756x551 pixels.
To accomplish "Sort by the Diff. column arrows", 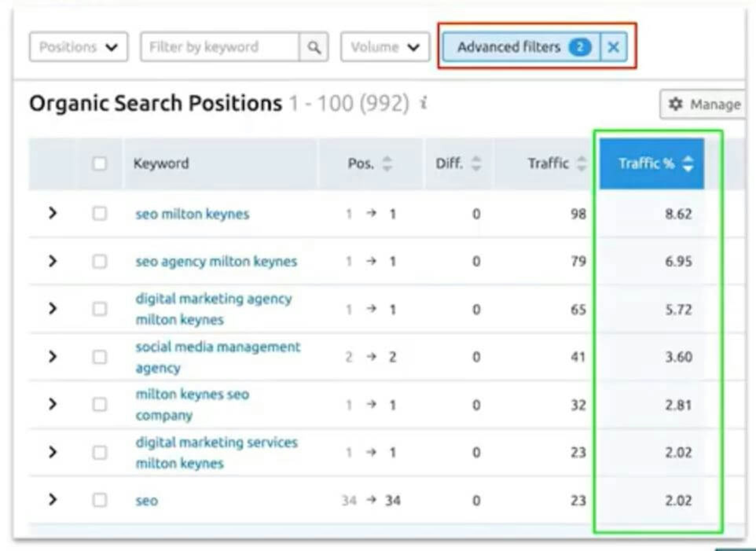I will click(x=476, y=163).
